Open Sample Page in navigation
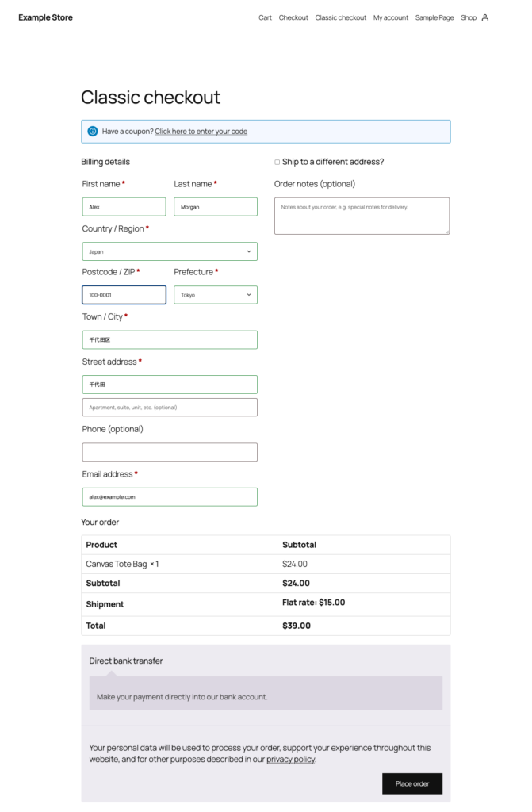 [434, 17]
